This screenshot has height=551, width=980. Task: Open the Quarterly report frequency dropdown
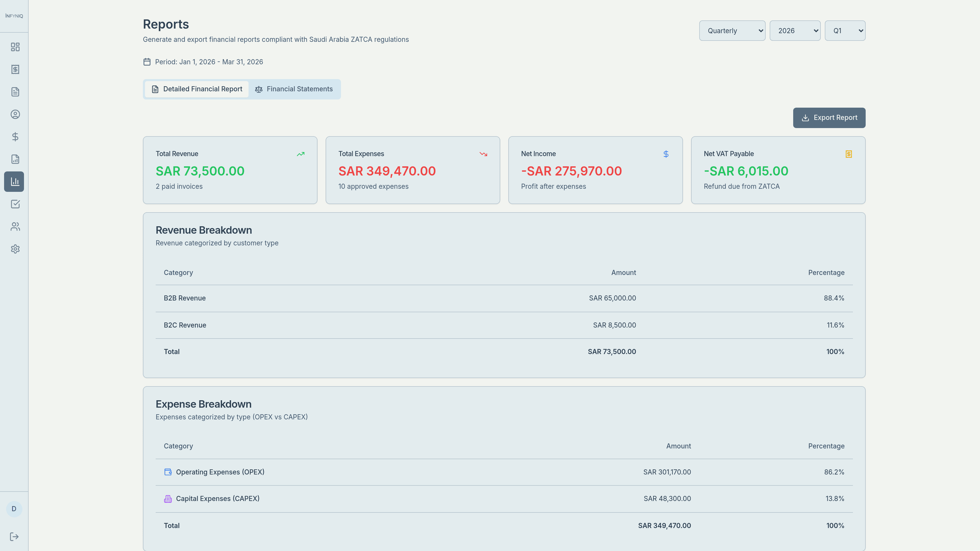pos(732,30)
